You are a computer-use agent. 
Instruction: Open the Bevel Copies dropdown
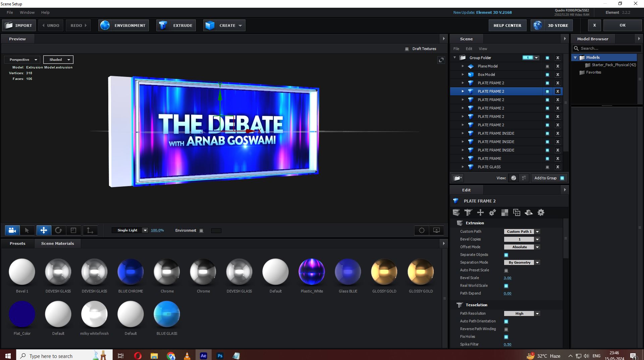(522, 239)
